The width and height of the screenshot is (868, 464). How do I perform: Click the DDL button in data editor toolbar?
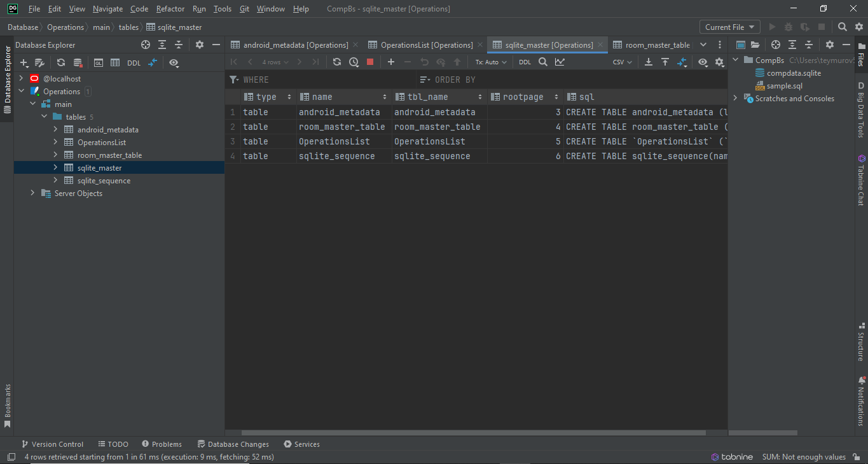pyautogui.click(x=525, y=62)
